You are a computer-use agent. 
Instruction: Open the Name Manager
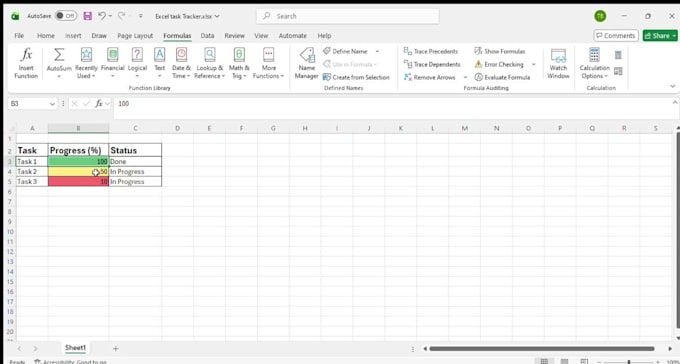point(307,63)
